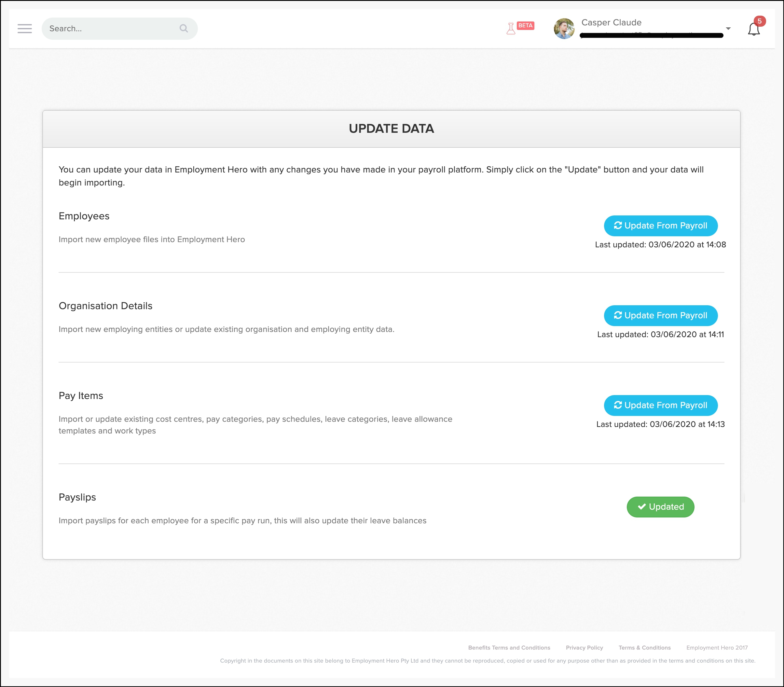784x687 pixels.
Task: Open the notifications bell
Action: (753, 30)
